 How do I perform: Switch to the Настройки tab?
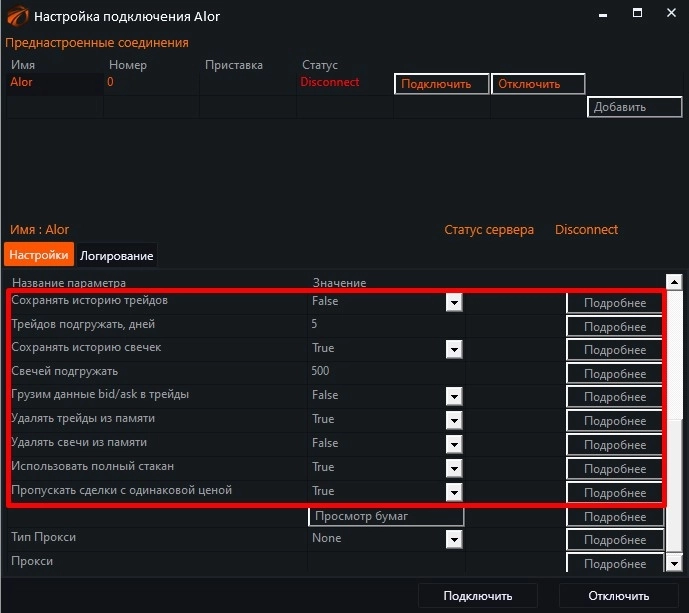(x=40, y=255)
